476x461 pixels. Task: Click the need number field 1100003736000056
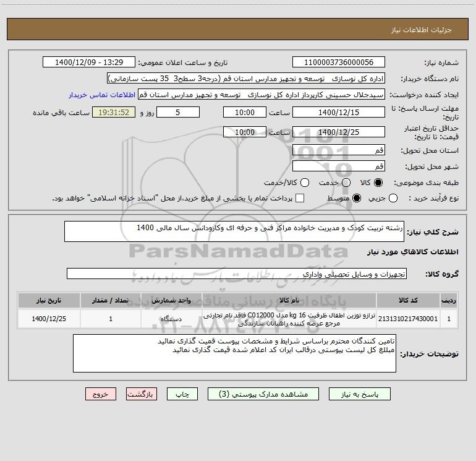click(x=339, y=62)
